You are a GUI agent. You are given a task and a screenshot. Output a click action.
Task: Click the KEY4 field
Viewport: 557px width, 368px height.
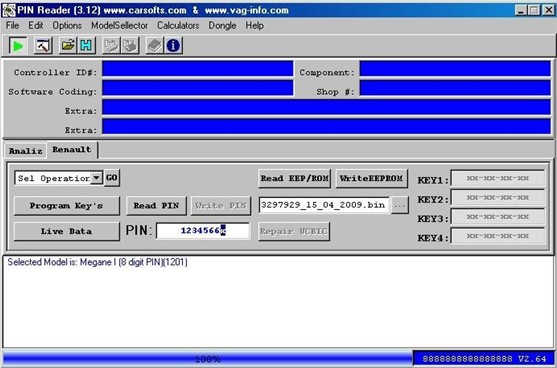pos(498,236)
